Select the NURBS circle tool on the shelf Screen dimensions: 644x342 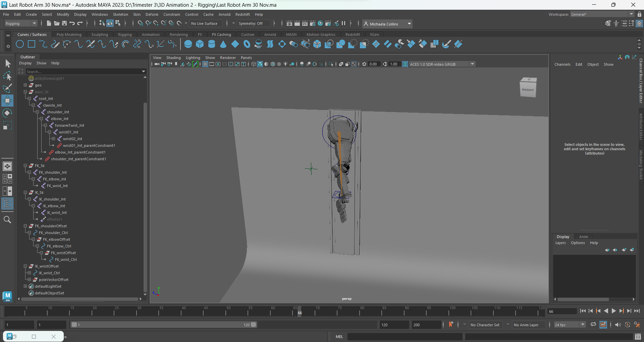coord(20,44)
